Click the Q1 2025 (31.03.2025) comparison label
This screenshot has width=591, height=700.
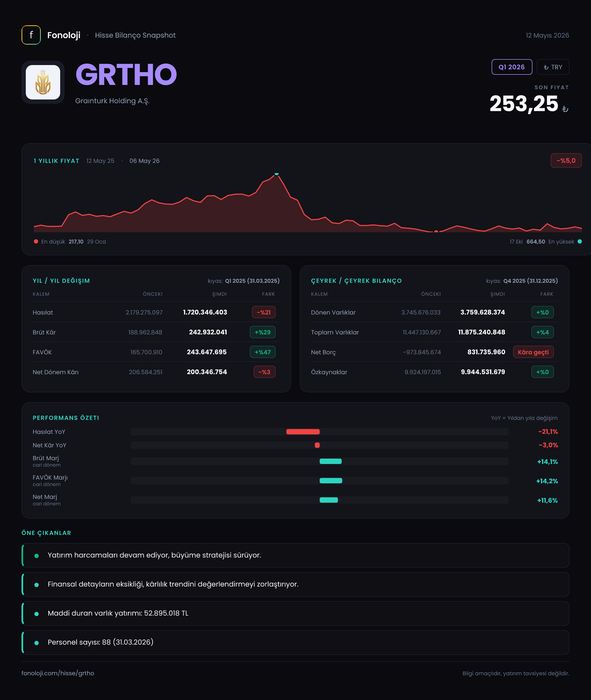[x=252, y=281]
